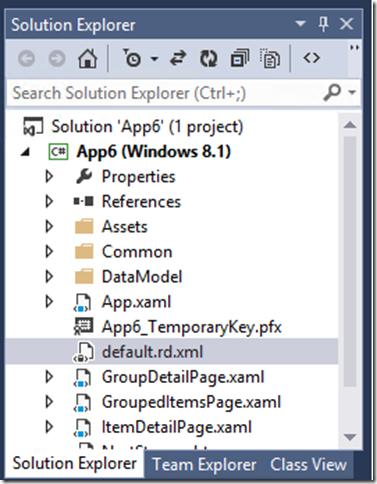The width and height of the screenshot is (377, 484).
Task: Click the Back navigation arrow icon
Action: tap(26, 59)
